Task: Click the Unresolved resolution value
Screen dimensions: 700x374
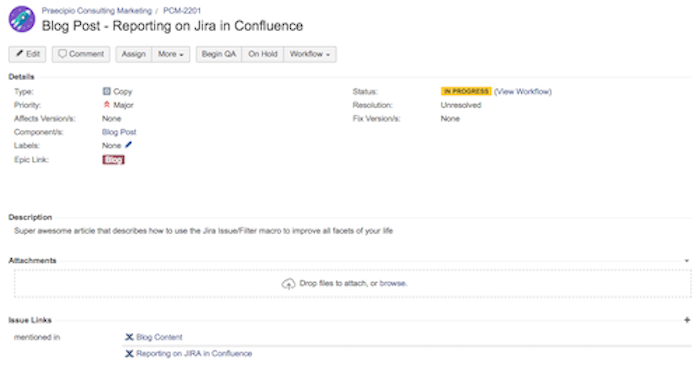Action: [x=461, y=105]
